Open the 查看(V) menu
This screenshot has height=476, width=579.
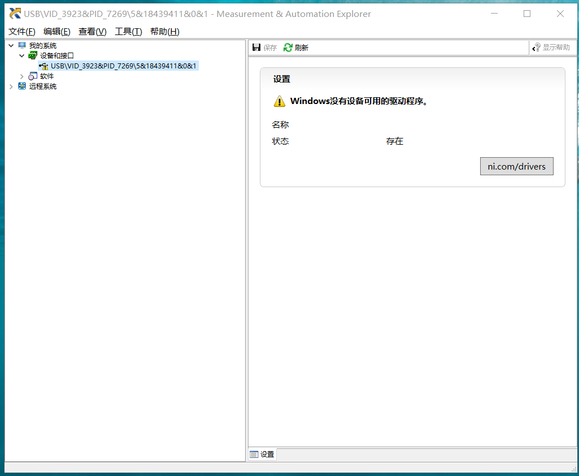(x=92, y=32)
